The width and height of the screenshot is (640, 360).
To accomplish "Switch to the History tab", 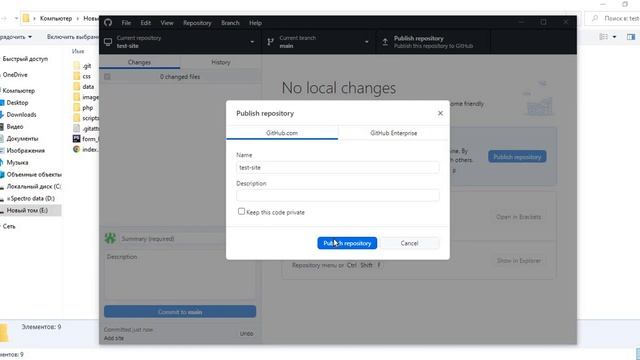I will point(221,62).
